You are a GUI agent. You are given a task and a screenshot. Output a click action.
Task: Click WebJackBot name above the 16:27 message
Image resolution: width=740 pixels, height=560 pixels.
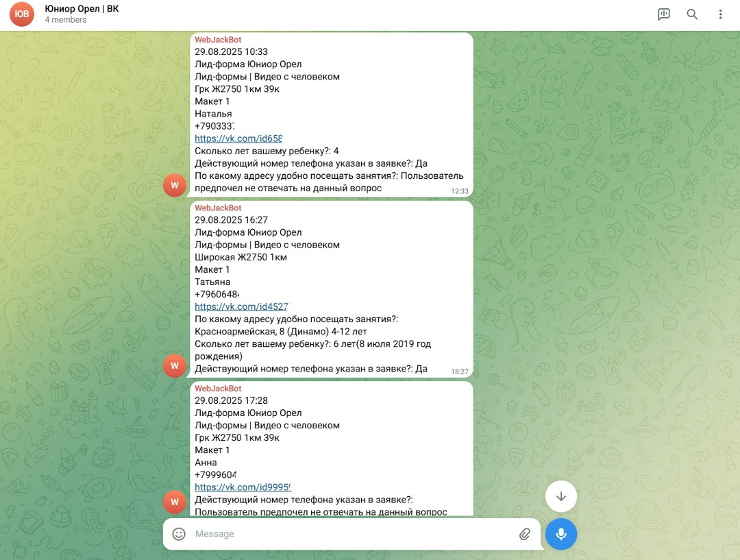(218, 208)
